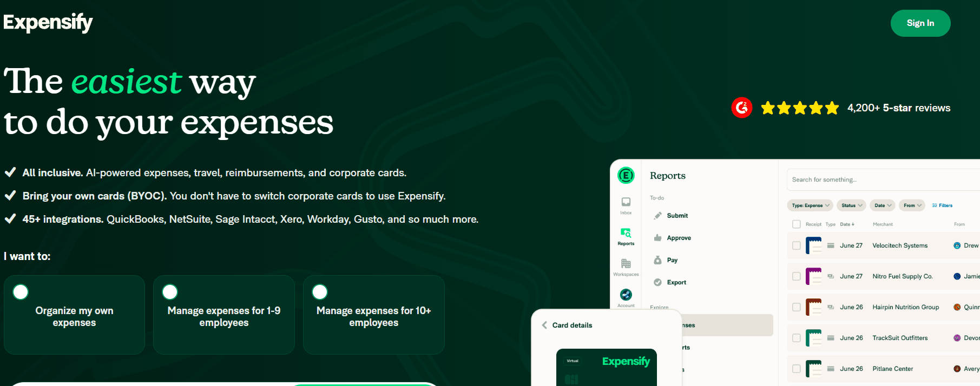Click the Merchant column header

coord(883,224)
